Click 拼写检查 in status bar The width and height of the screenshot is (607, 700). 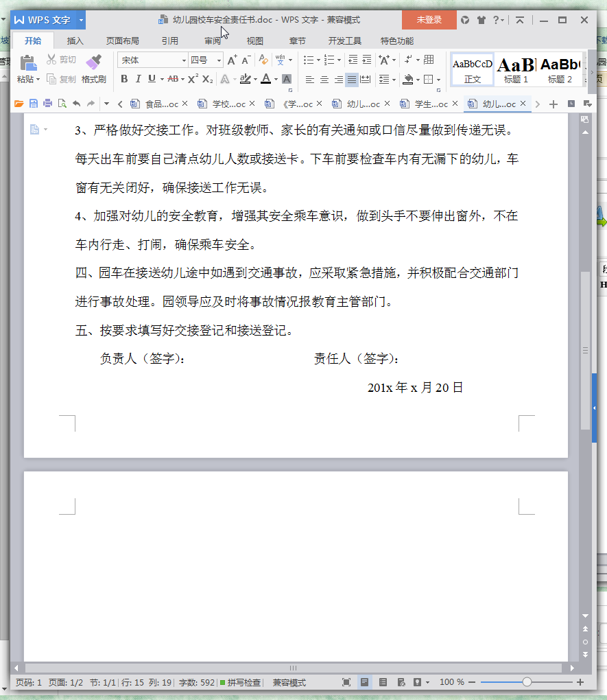tap(239, 682)
